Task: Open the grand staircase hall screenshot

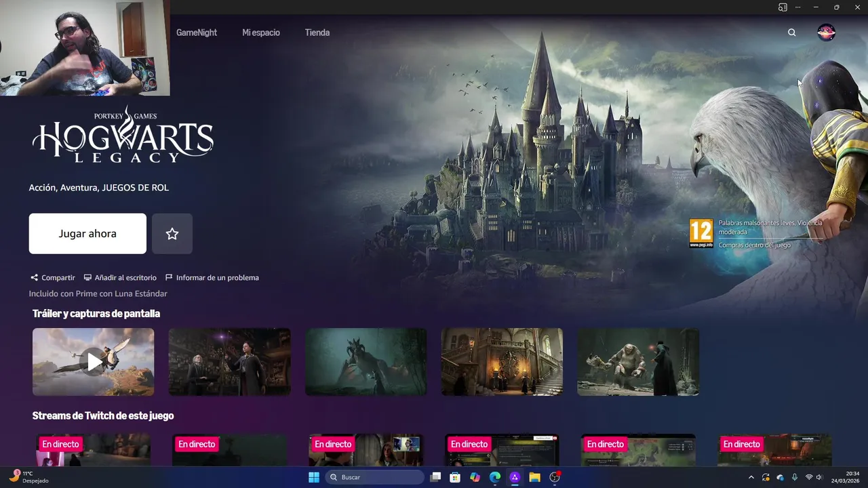Action: [x=502, y=362]
